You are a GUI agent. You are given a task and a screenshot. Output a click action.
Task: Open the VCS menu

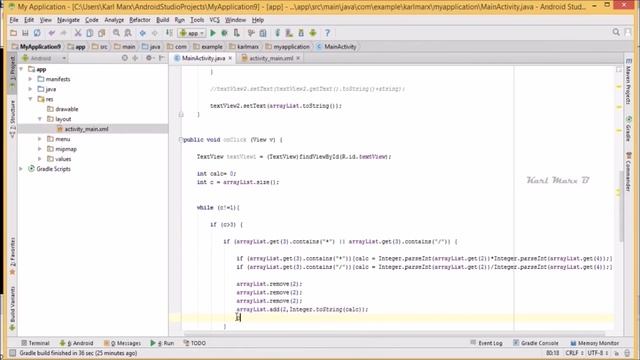click(214, 20)
